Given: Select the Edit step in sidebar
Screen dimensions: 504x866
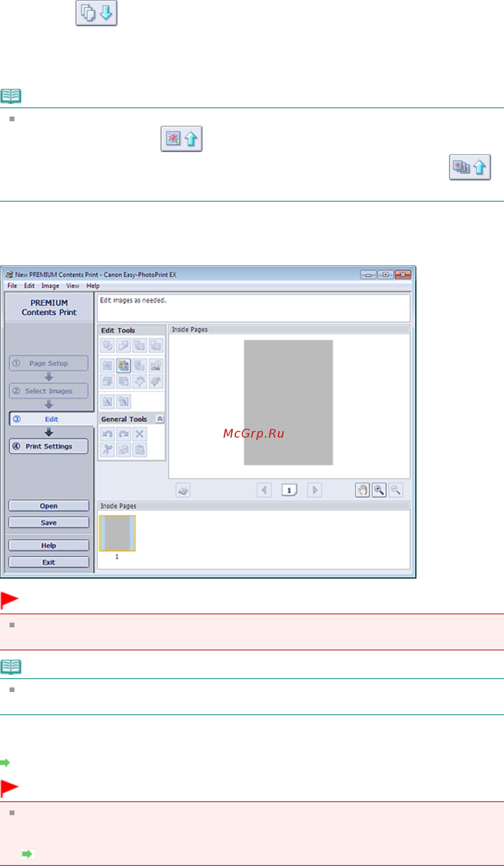Looking at the screenshot, I should 51,419.
